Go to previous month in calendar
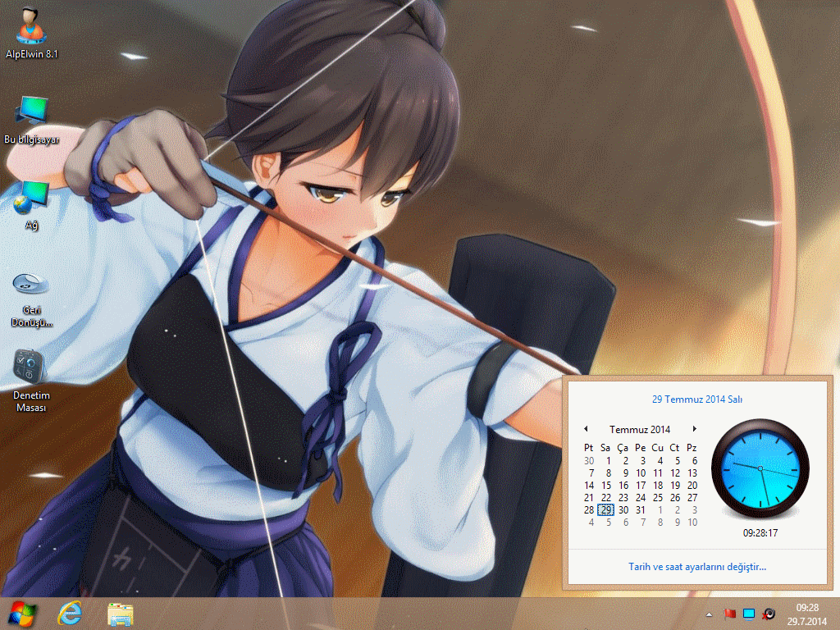Viewport: 840px width, 630px height. pyautogui.click(x=586, y=429)
